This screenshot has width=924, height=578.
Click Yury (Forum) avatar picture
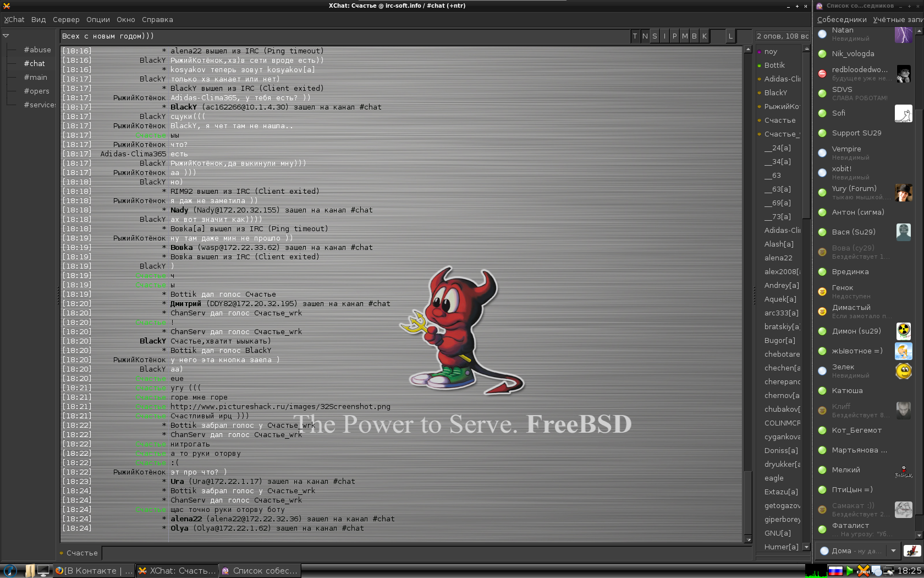(x=904, y=193)
